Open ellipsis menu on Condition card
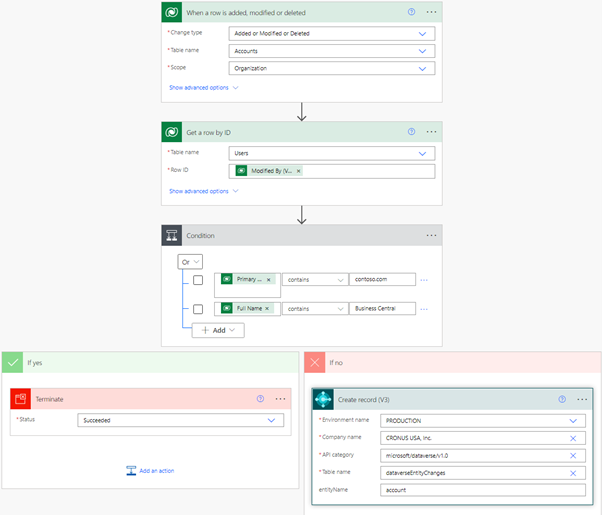The width and height of the screenshot is (602, 515). pos(431,236)
